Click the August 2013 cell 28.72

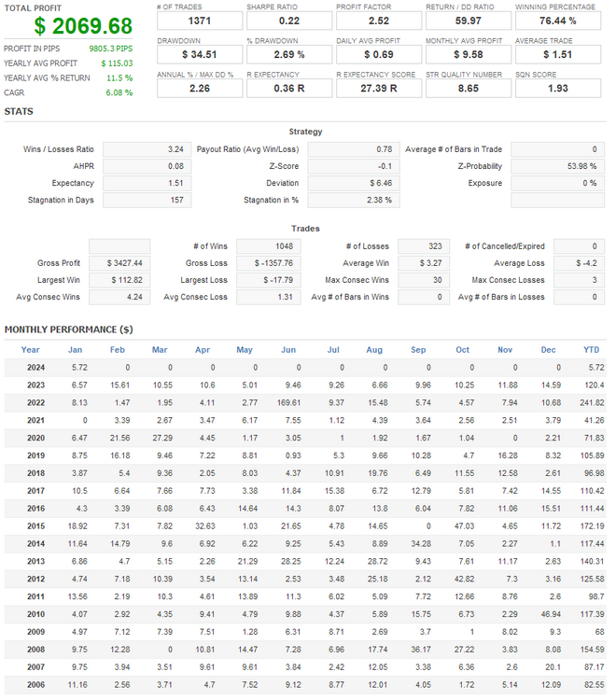pyautogui.click(x=378, y=562)
